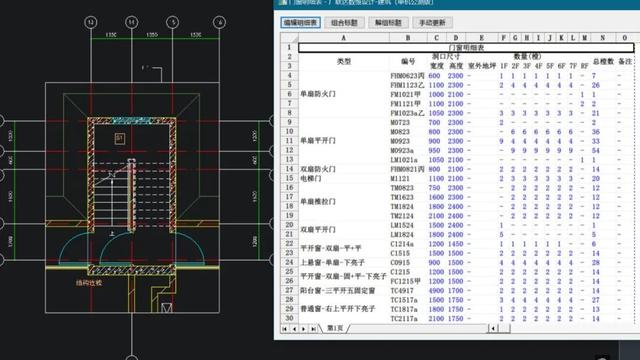Click the 编辑明细表 button
640x360 pixels.
(x=300, y=22)
